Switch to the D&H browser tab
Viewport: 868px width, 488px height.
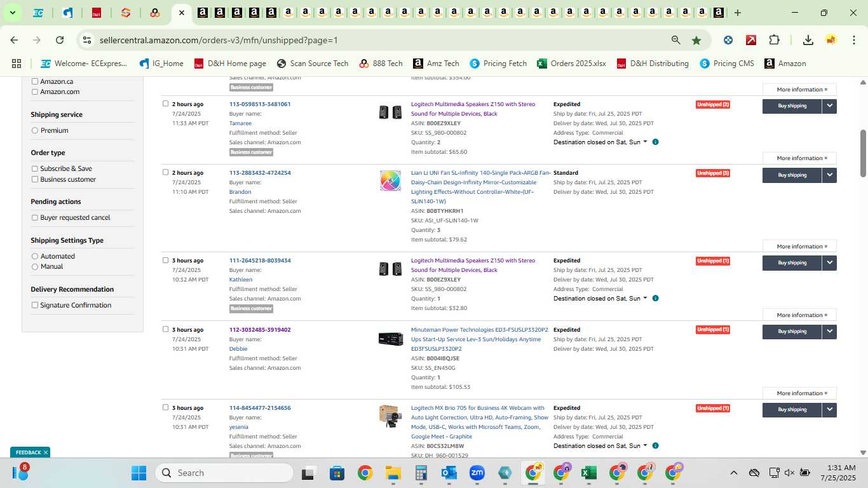click(x=97, y=13)
